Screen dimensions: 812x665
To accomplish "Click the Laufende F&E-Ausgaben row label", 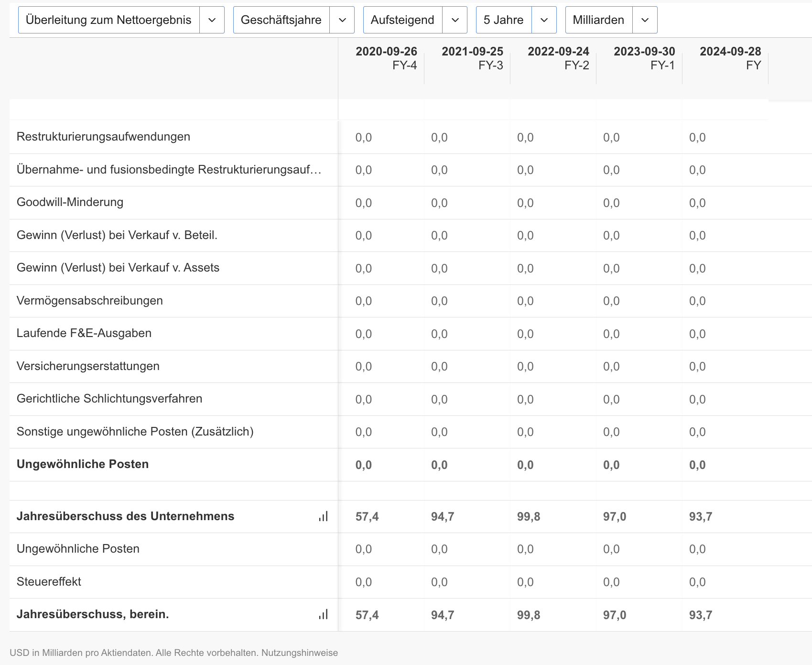I will pos(84,333).
